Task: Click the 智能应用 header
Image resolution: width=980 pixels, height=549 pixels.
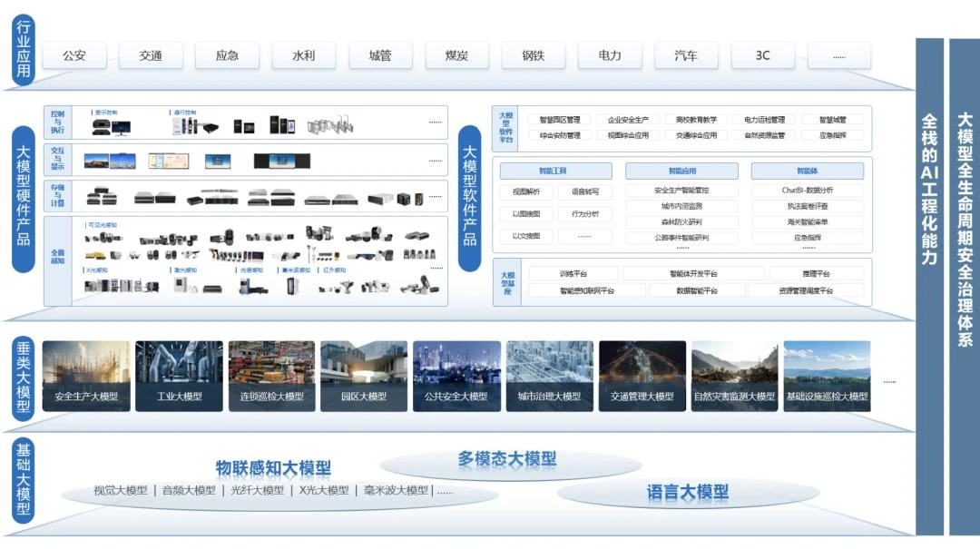Action: (681, 171)
